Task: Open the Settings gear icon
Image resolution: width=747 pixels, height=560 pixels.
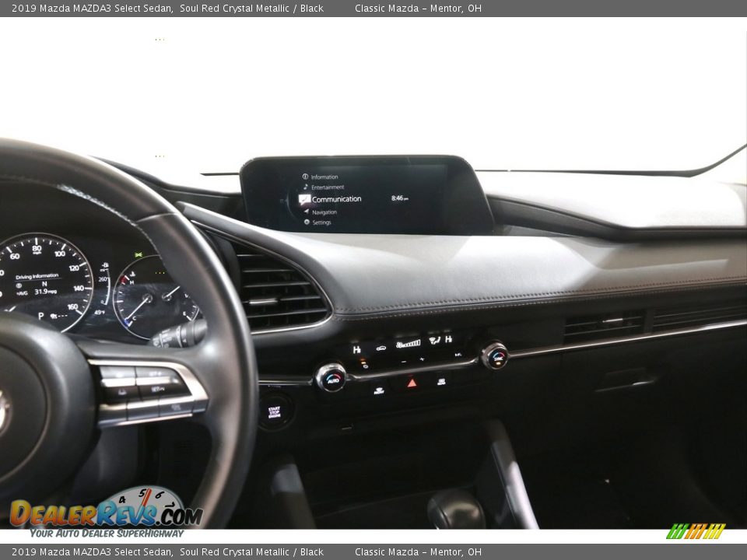Action: click(x=306, y=222)
